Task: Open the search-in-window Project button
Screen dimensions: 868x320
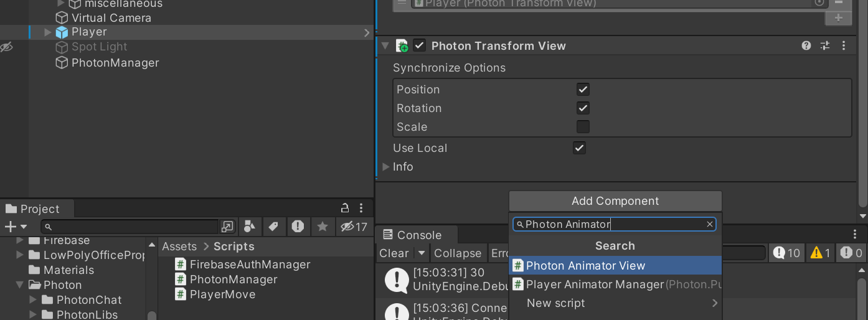Action: coord(228,227)
